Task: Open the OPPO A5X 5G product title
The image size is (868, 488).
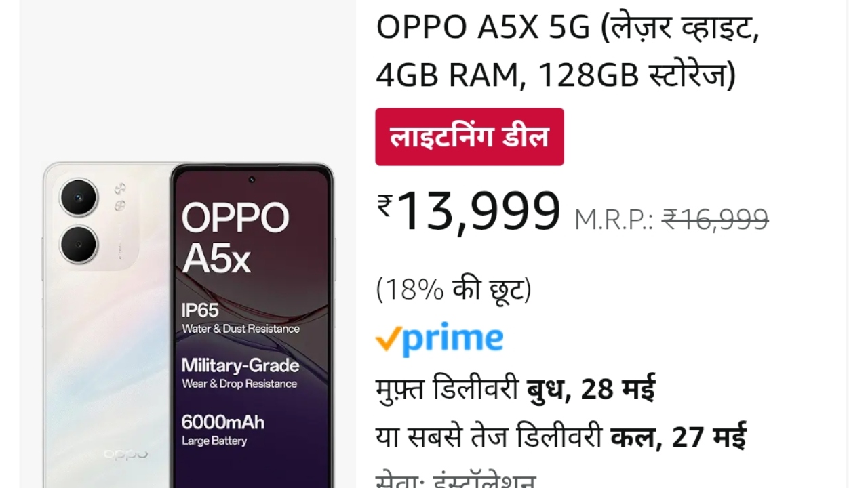Action: (567, 52)
